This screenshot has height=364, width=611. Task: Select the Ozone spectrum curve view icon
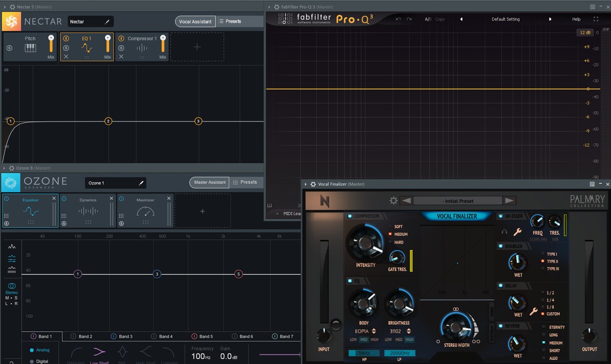pos(12,247)
